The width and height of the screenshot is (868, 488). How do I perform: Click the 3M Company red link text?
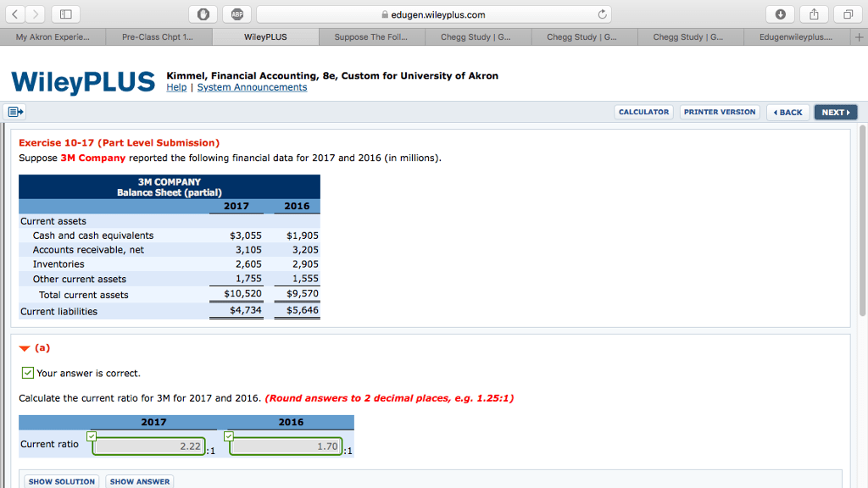point(93,158)
